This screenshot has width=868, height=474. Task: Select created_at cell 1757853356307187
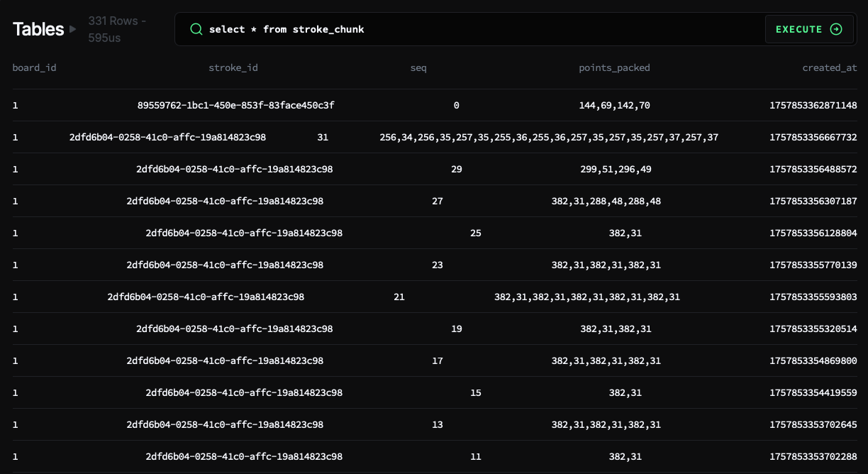coord(813,202)
